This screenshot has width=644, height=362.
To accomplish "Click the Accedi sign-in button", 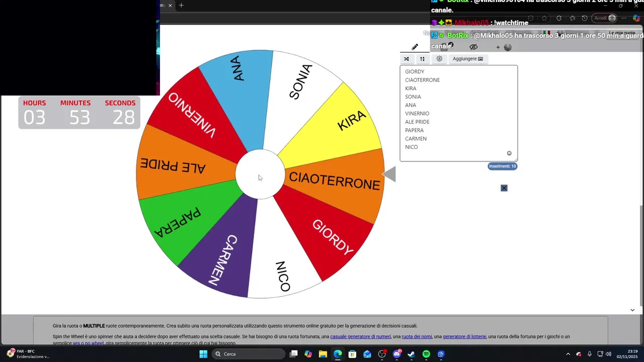I will 604,18.
